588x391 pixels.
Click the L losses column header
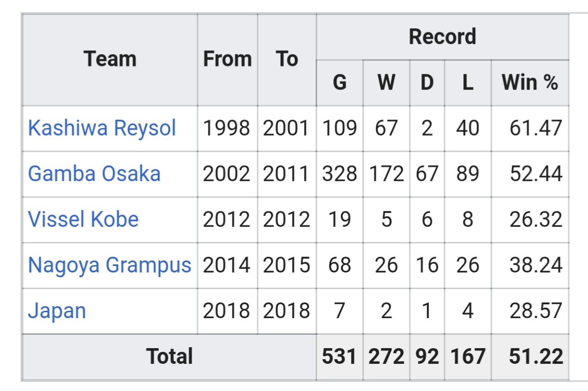click(x=468, y=83)
